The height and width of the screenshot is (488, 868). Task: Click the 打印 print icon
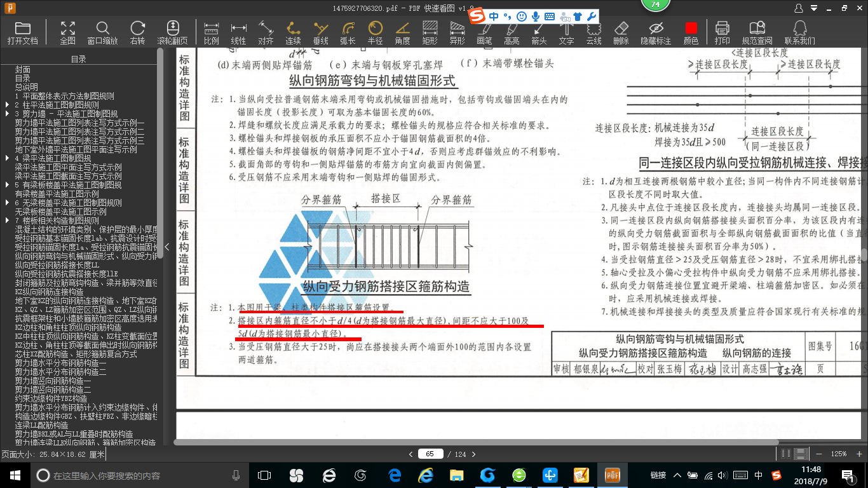click(722, 32)
